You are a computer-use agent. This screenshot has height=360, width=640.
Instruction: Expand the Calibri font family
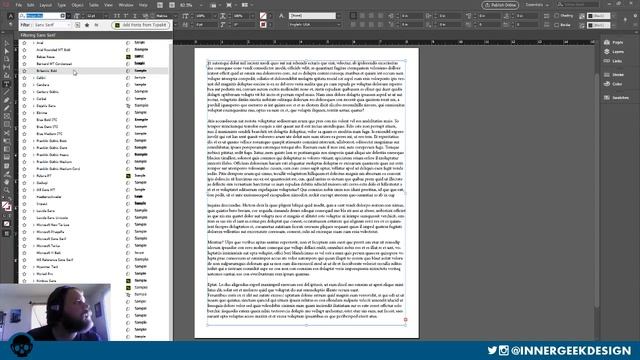point(33,78)
